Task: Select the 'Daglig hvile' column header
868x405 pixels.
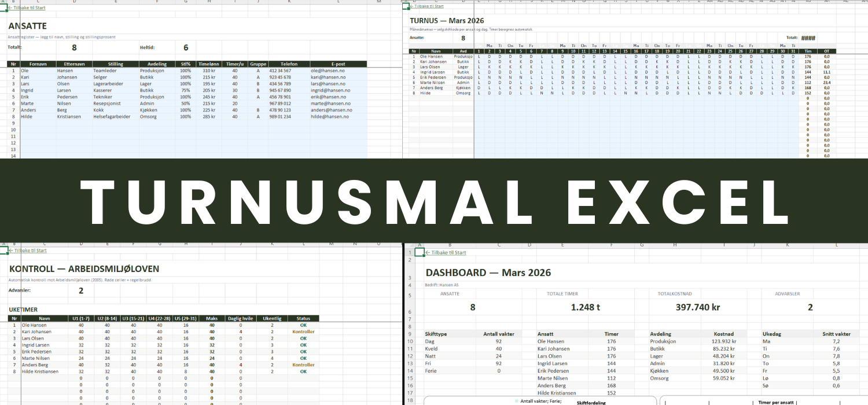Action: 240,318
